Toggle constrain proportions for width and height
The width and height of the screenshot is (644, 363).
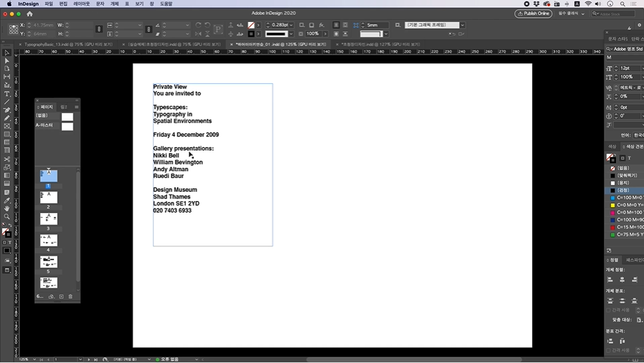coord(99,29)
